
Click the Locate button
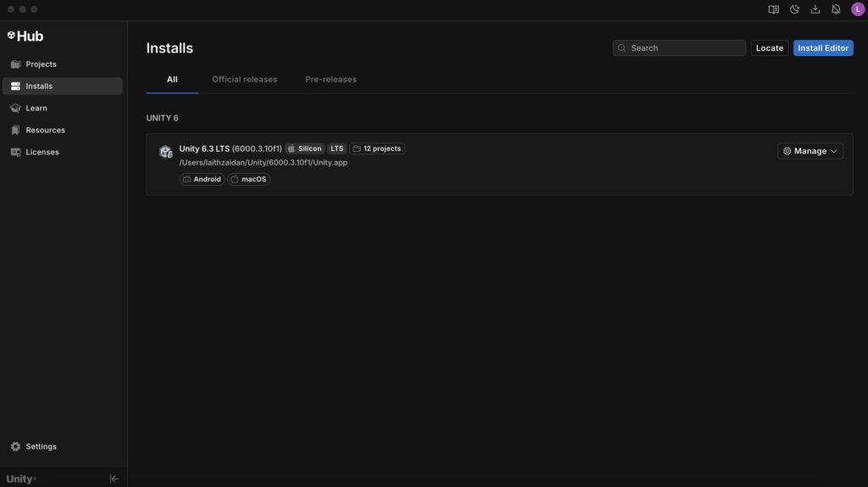[769, 48]
